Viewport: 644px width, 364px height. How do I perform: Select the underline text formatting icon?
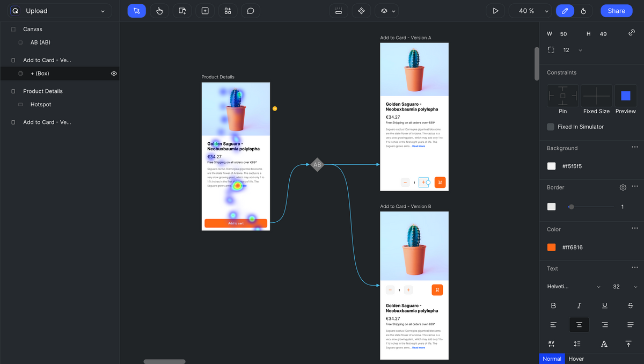click(605, 305)
